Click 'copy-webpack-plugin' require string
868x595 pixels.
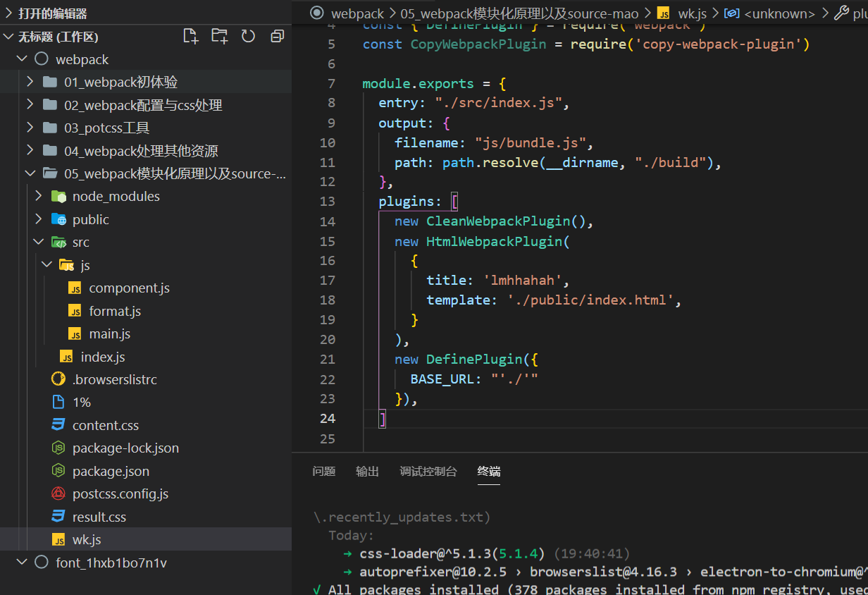click(x=720, y=44)
